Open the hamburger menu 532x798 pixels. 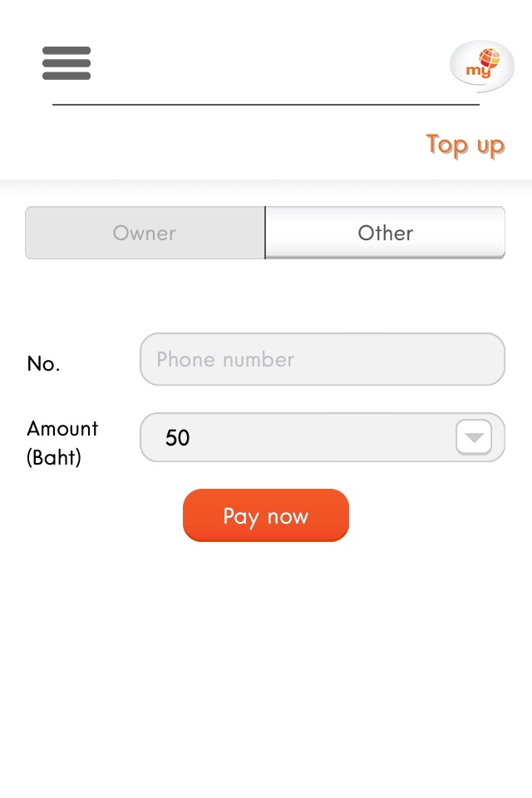(x=66, y=63)
